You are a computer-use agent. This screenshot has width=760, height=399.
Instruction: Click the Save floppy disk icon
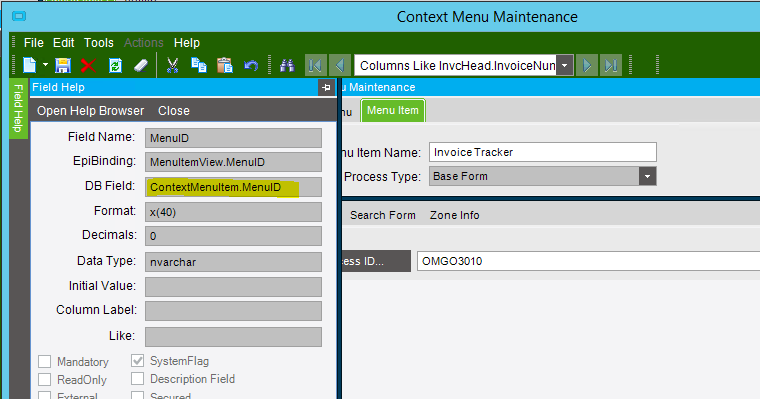click(63, 65)
